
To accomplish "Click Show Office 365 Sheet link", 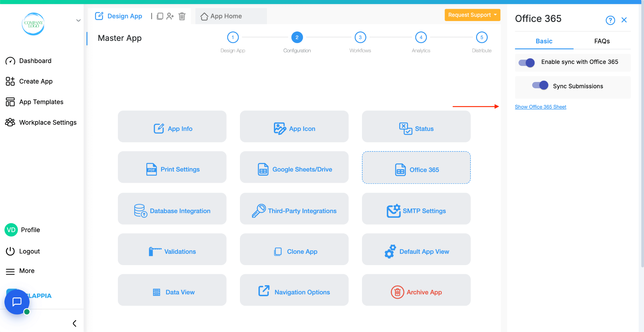I will (x=541, y=107).
